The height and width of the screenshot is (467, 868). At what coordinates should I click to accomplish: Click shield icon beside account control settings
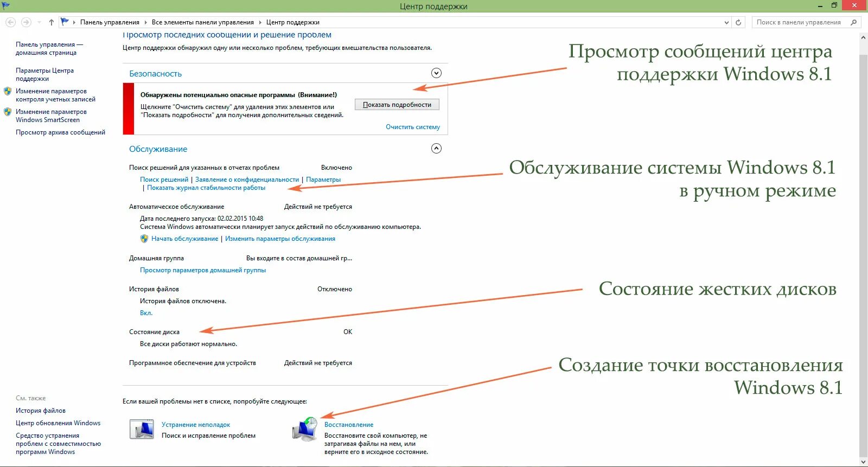point(8,91)
